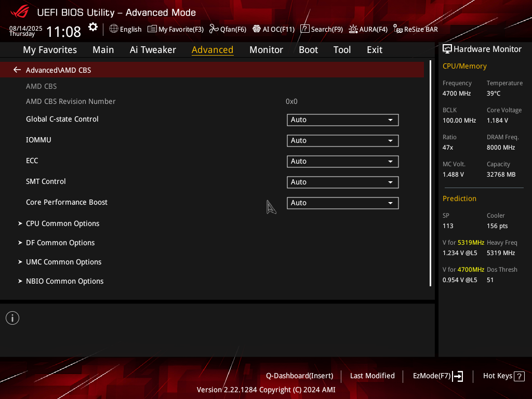Click the Hardware Monitor screen icon

pos(447,49)
